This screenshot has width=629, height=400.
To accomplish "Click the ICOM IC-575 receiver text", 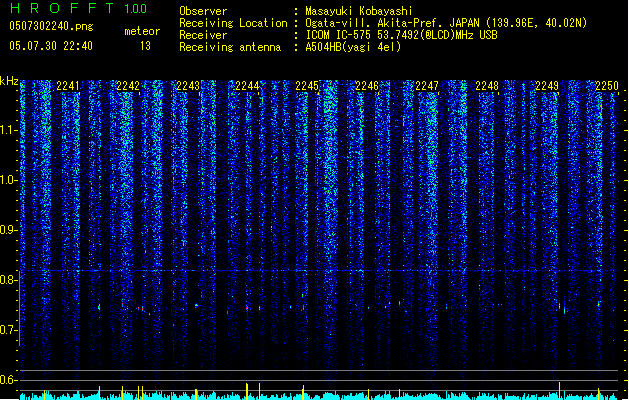I will point(401,35).
